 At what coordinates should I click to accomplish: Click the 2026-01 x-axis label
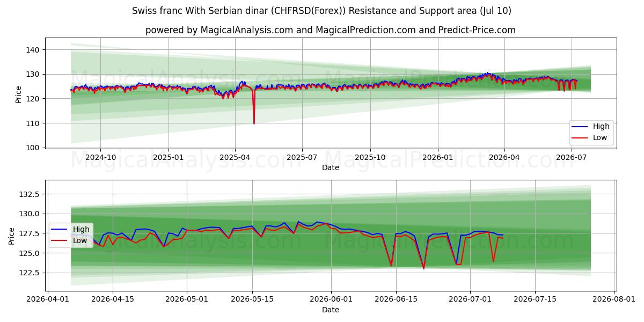[x=438, y=157]
